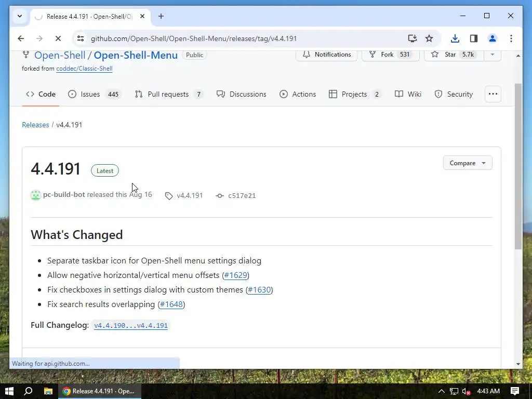Open the Action Center notifications icon
Screen dimensions: 532x399
click(515, 391)
